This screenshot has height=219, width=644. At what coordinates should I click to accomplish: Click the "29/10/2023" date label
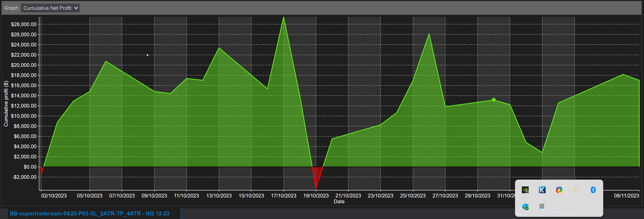click(477, 196)
